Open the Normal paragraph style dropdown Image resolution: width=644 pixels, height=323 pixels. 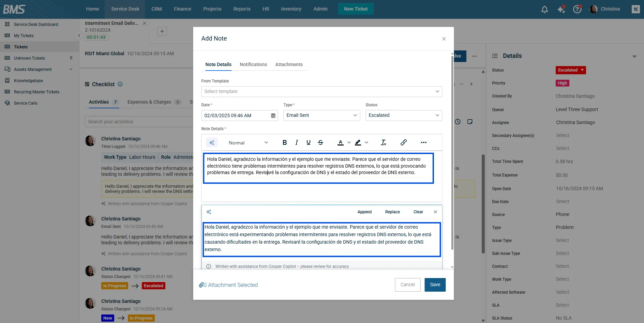(248, 143)
